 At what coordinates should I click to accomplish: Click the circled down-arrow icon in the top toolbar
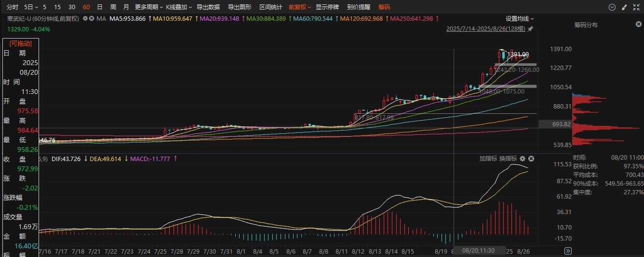pos(612,7)
